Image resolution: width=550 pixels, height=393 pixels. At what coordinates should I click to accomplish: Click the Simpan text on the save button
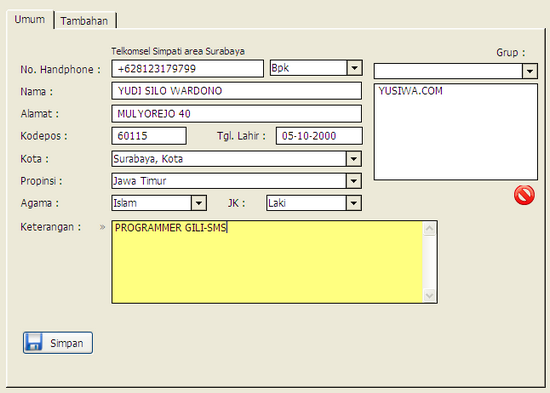[67, 343]
